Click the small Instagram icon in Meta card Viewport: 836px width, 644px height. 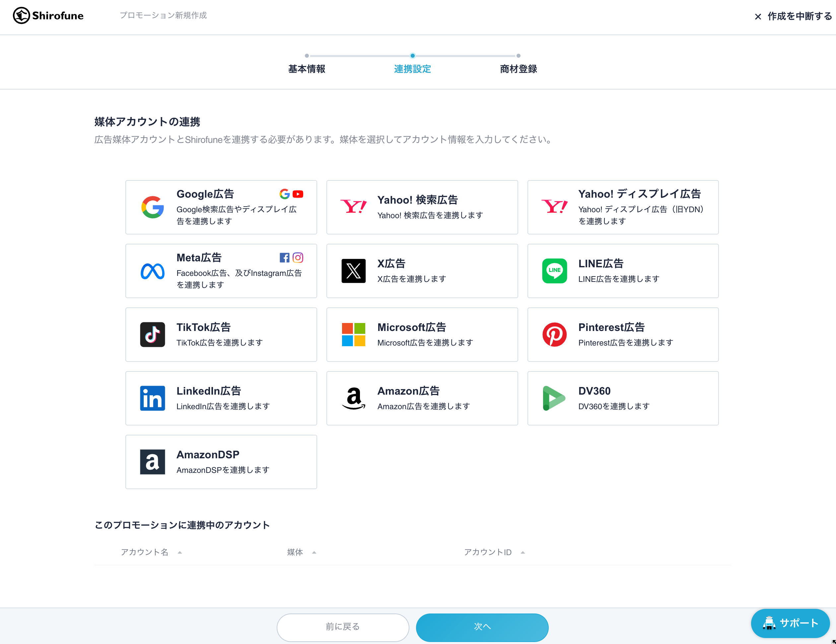298,258
